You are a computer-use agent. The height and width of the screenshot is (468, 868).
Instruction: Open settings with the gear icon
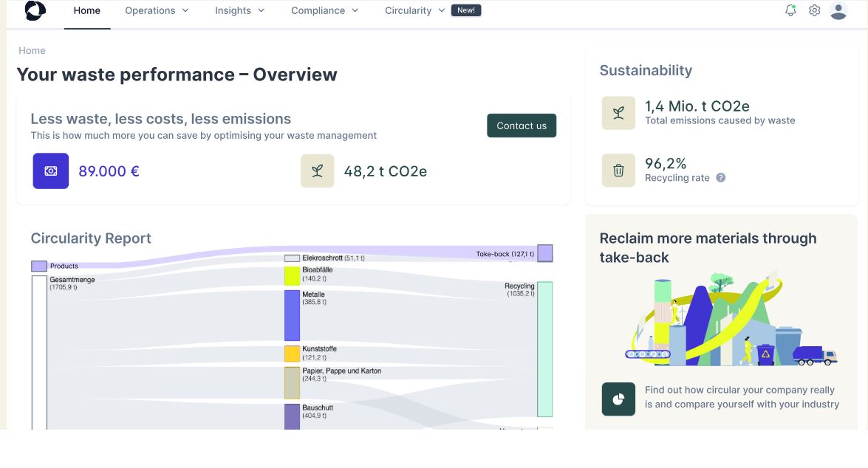tap(814, 10)
